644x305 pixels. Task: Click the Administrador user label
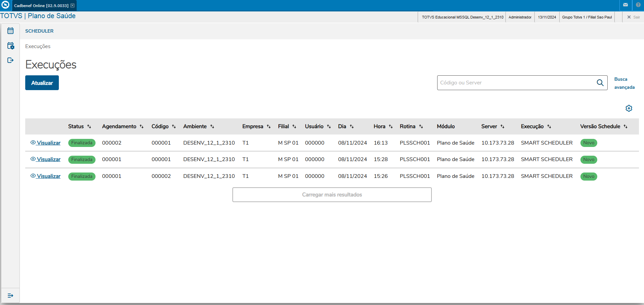tap(520, 17)
